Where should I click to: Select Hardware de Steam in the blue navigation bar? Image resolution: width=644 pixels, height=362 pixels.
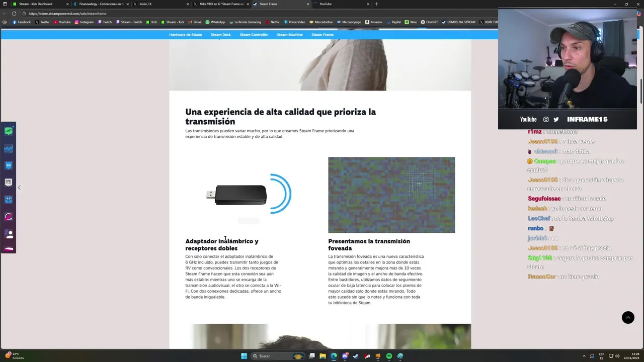tap(186, 35)
